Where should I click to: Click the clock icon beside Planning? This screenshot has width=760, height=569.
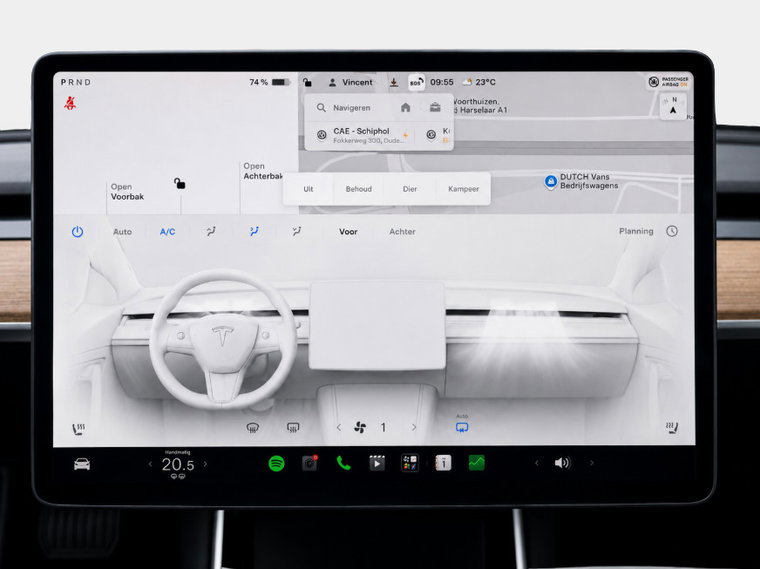pyautogui.click(x=672, y=231)
